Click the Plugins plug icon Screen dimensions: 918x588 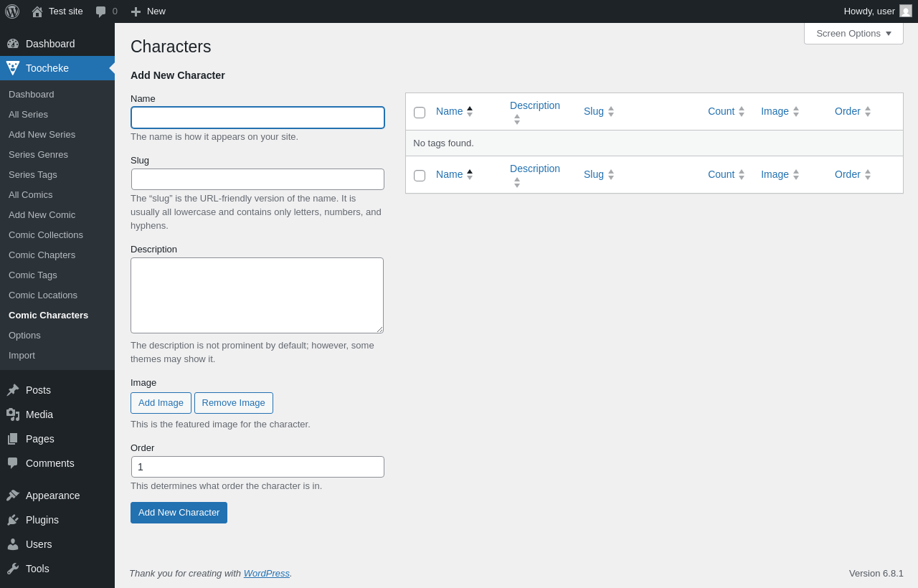[13, 520]
